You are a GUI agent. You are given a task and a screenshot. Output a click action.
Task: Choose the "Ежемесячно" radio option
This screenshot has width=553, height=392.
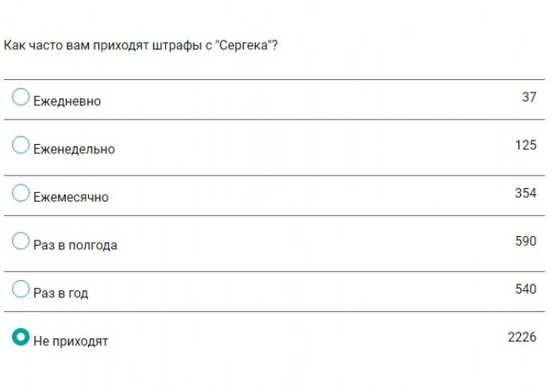[x=21, y=193]
